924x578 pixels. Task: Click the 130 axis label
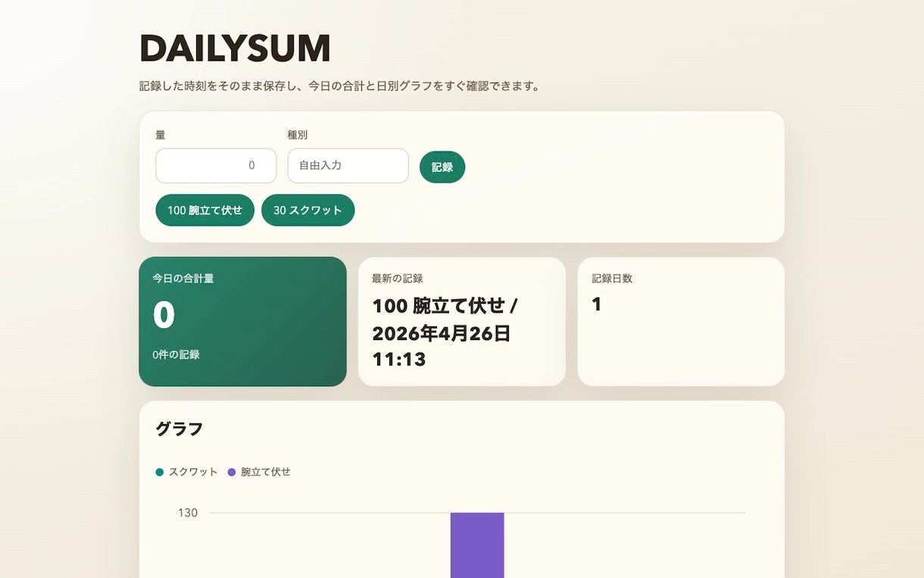[188, 513]
